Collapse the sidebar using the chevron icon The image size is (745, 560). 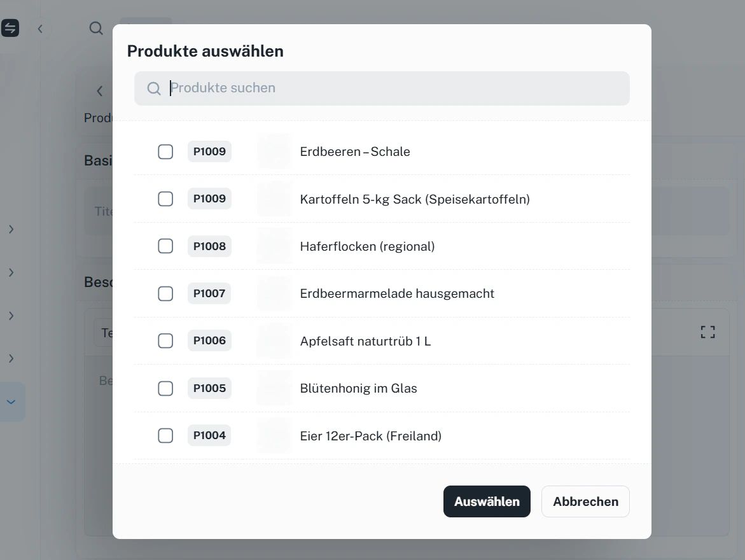[x=40, y=29]
